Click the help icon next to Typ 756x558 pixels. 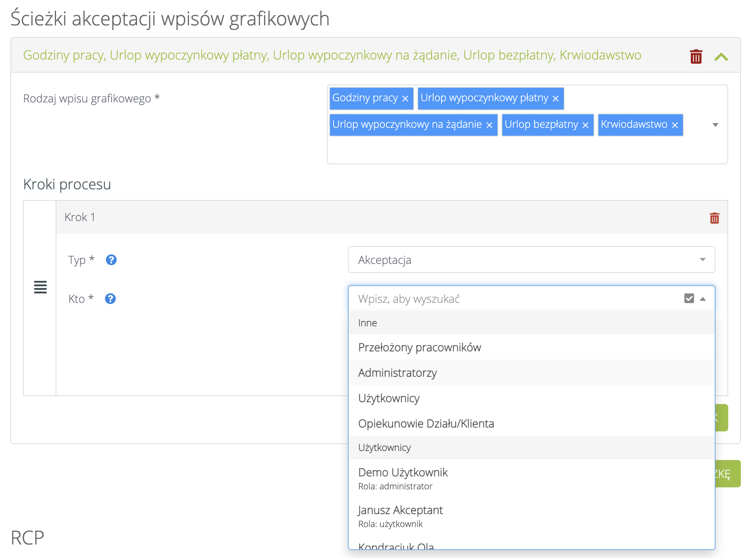111,260
